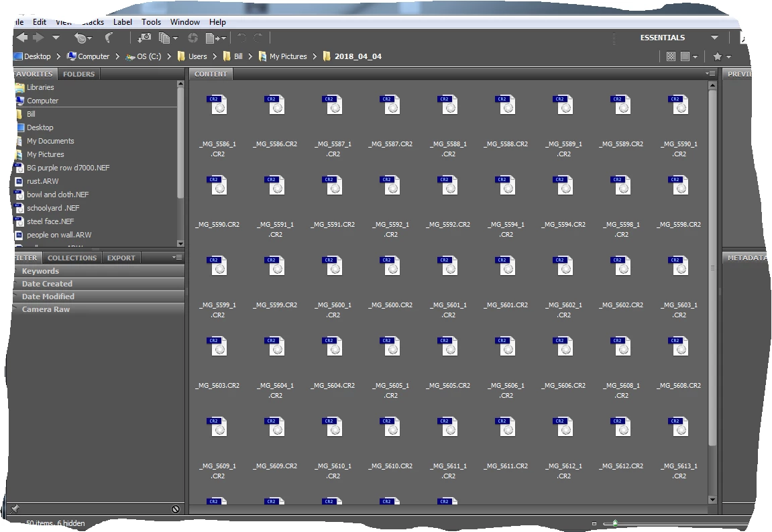The image size is (772, 532).
Task: Go forward with the right arrow button
Action: click(38, 38)
